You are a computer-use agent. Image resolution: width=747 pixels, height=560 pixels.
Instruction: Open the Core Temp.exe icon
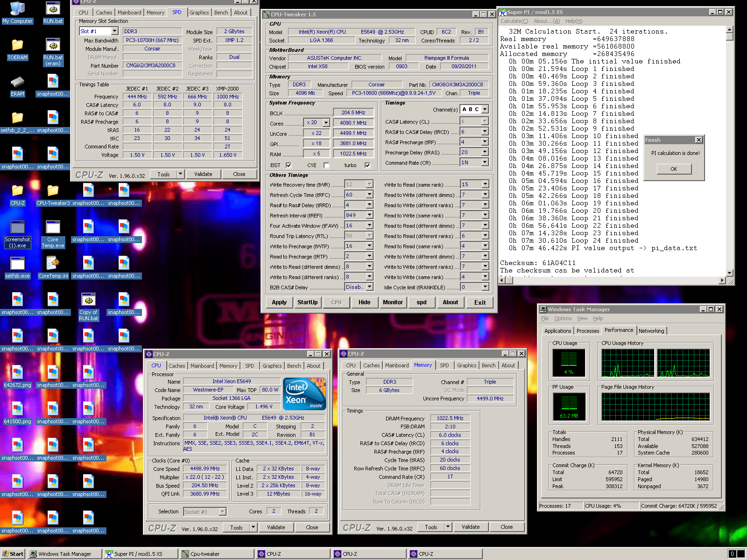53,234
